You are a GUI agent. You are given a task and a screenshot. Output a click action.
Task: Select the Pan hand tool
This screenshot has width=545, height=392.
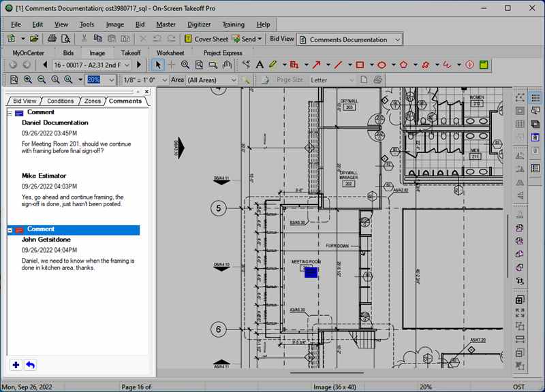coord(227,65)
